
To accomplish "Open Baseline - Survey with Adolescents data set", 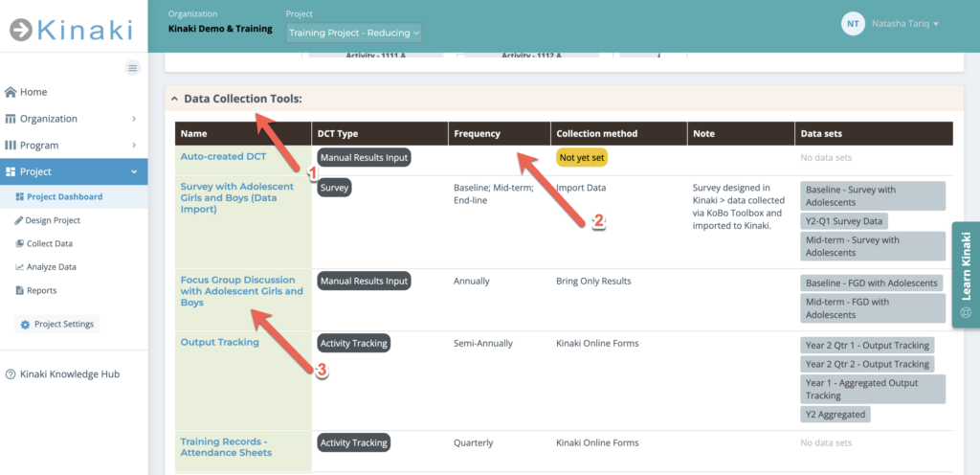I will click(x=873, y=195).
